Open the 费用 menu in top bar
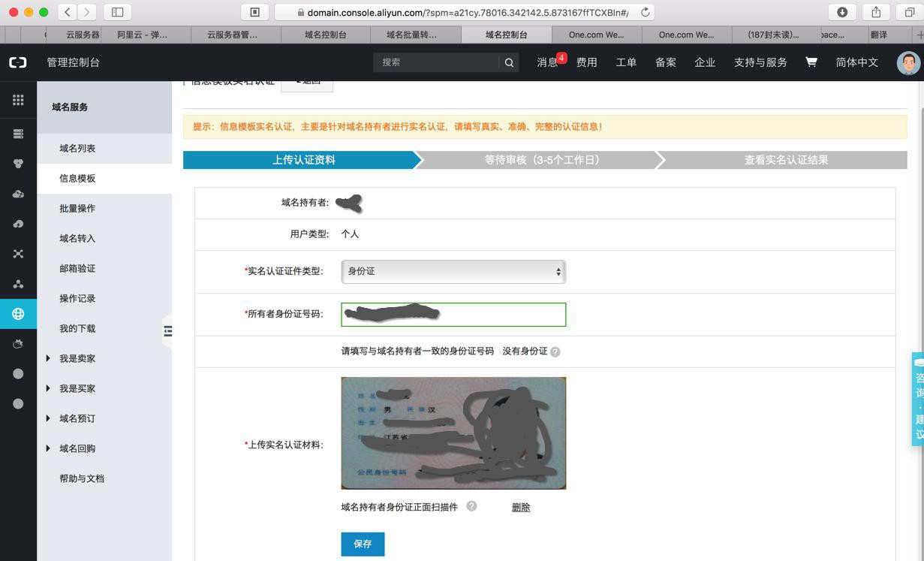The height and width of the screenshot is (561, 924). pyautogui.click(x=587, y=62)
